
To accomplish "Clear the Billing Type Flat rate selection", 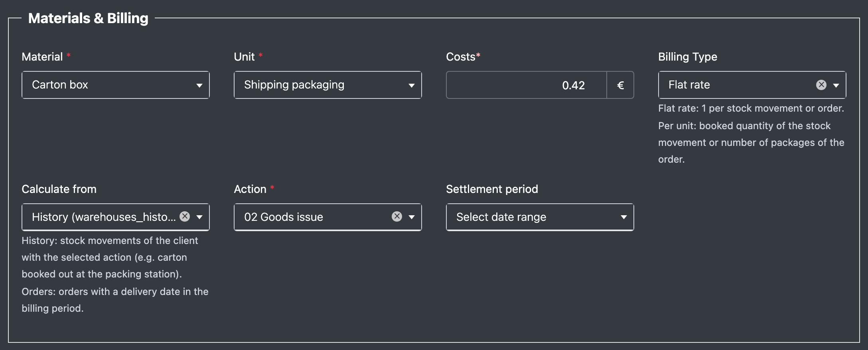I will [x=821, y=85].
